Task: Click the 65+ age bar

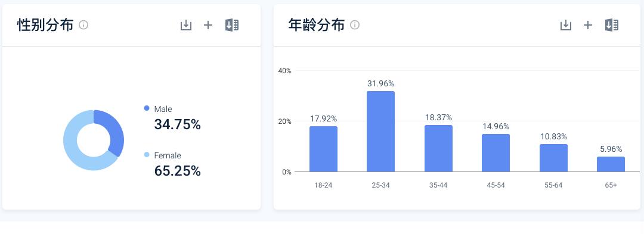Action: (x=611, y=164)
